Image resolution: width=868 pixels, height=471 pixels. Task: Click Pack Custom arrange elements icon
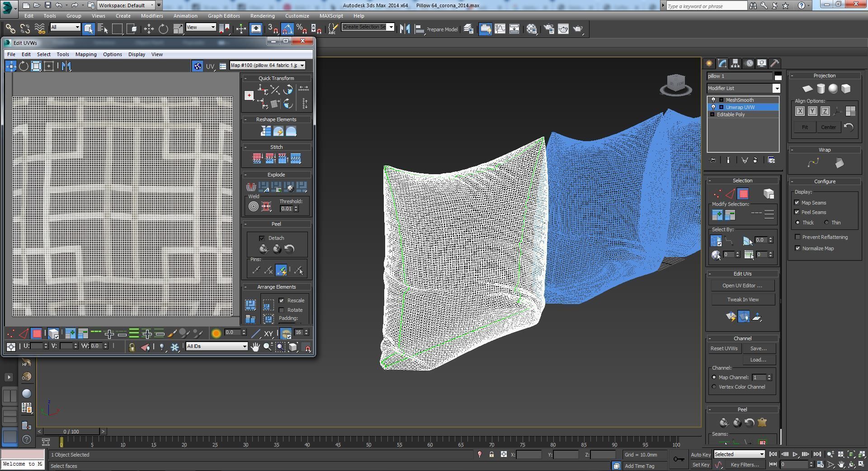[250, 304]
